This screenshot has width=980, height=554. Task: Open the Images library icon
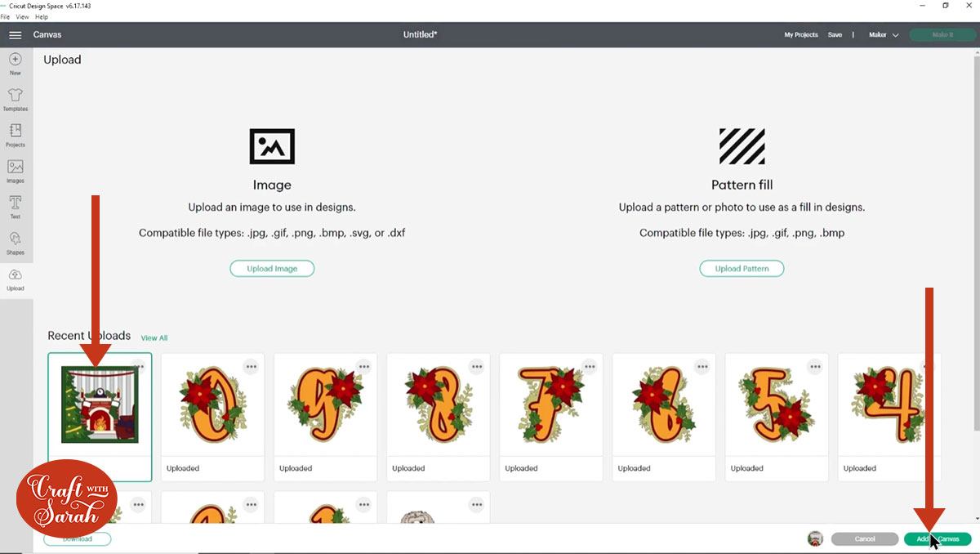tap(16, 172)
